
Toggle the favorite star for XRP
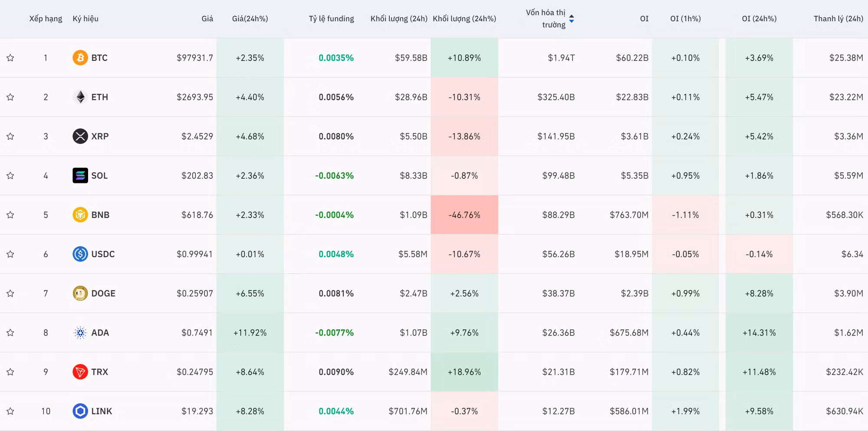[x=10, y=136]
